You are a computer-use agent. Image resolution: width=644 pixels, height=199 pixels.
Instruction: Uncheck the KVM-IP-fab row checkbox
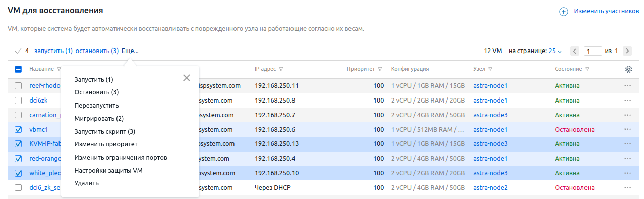(18, 144)
